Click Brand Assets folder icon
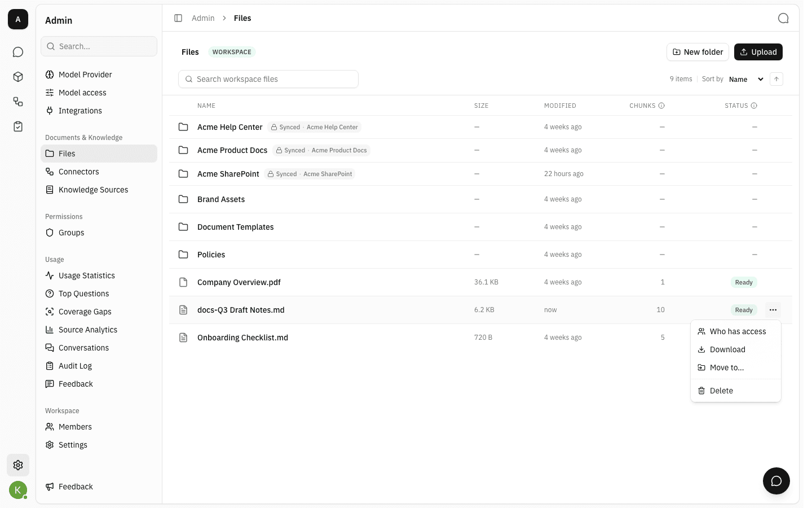This screenshot has height=508, width=812. pos(183,199)
